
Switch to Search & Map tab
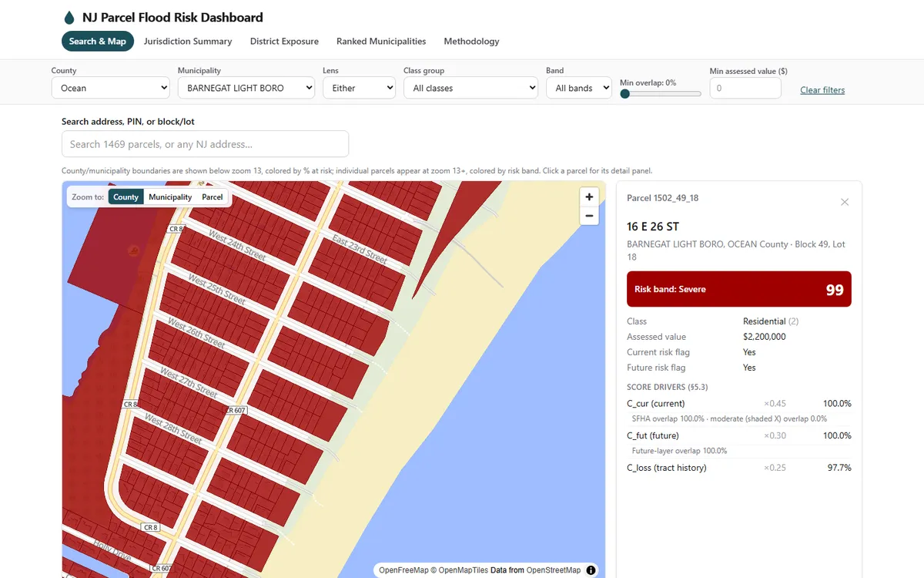pos(98,42)
